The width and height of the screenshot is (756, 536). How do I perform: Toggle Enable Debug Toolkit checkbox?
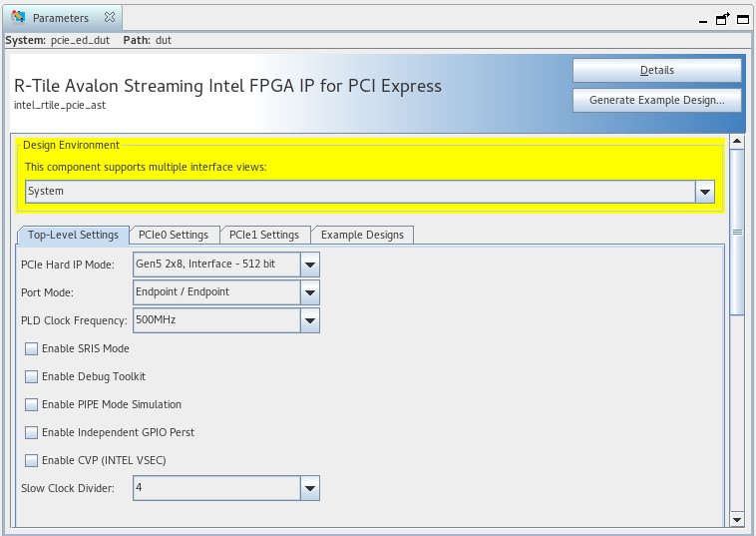pos(32,377)
